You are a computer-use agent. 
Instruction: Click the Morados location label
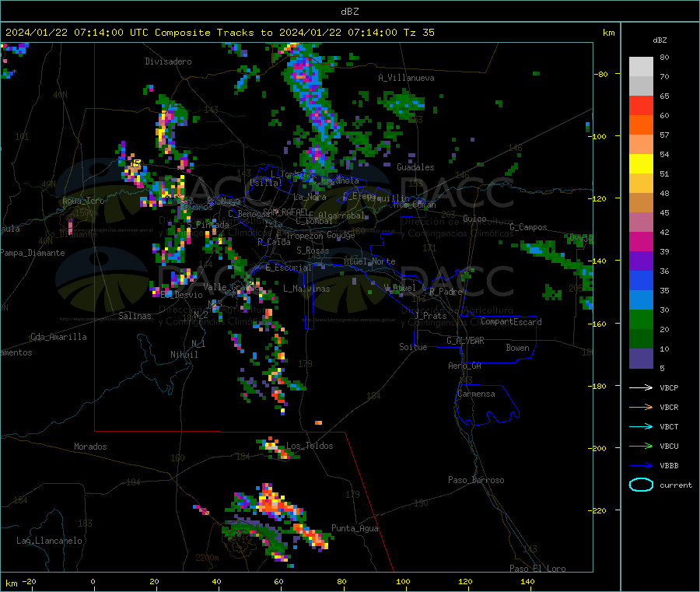point(90,447)
